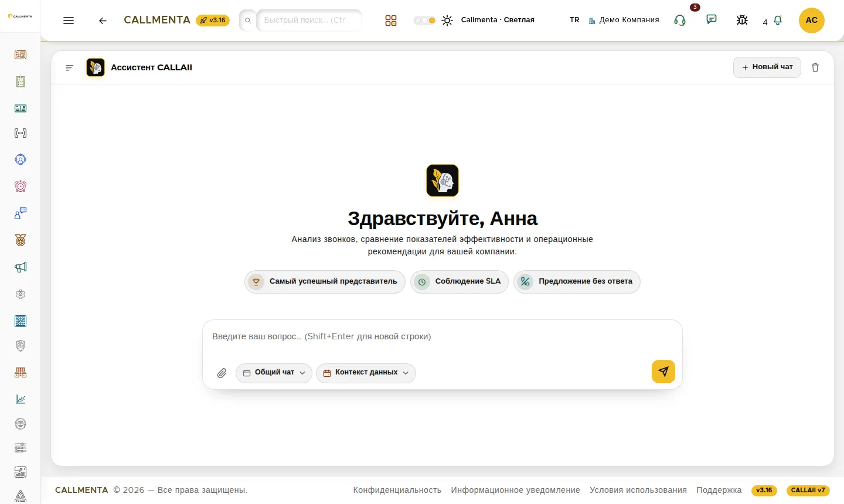Open the phone call transfer sidebar icon
The height and width of the screenshot is (504, 844).
tap(21, 133)
